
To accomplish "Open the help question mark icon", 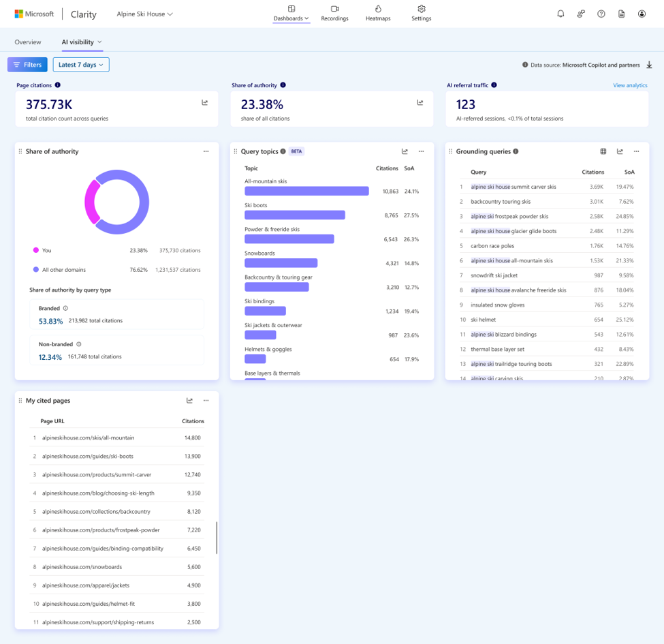I will pos(601,14).
